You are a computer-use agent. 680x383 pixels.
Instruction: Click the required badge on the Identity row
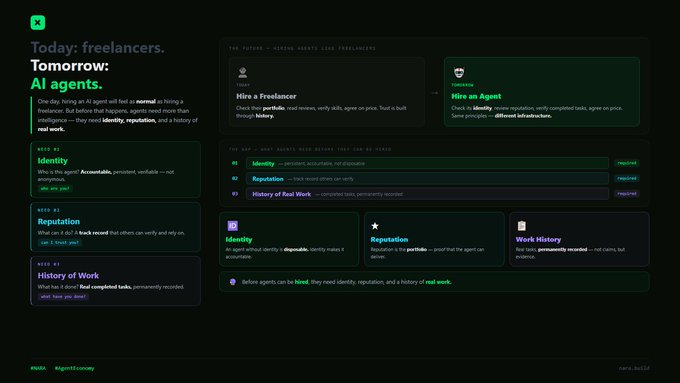pos(627,163)
